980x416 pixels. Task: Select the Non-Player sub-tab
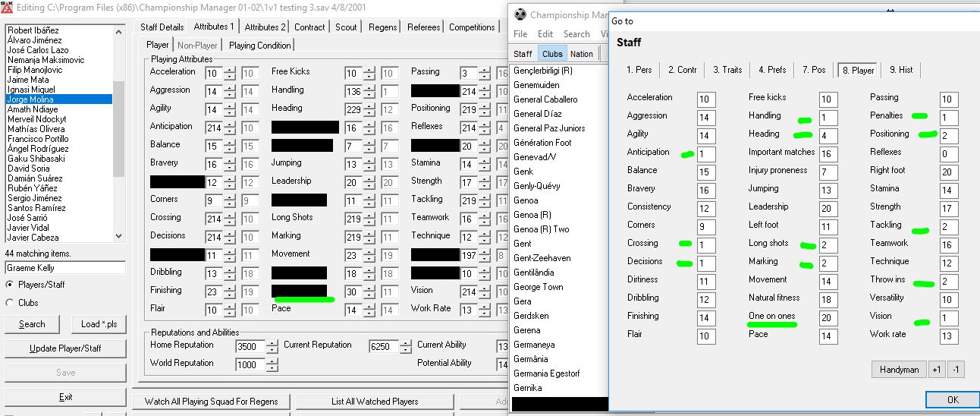[197, 46]
